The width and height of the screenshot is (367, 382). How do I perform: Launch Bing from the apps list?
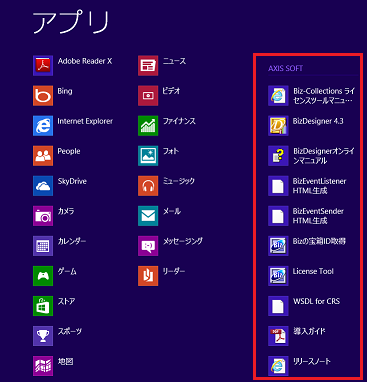pos(43,96)
